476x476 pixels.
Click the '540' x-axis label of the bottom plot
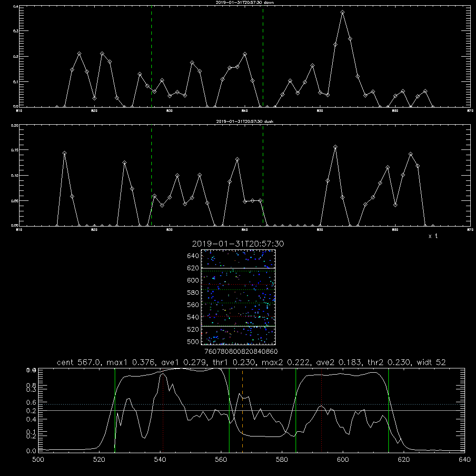click(x=160, y=460)
